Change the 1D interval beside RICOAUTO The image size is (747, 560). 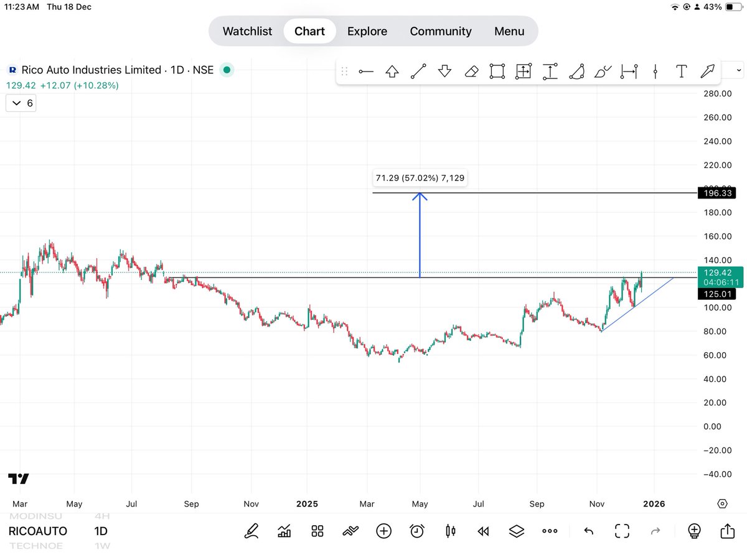100,531
